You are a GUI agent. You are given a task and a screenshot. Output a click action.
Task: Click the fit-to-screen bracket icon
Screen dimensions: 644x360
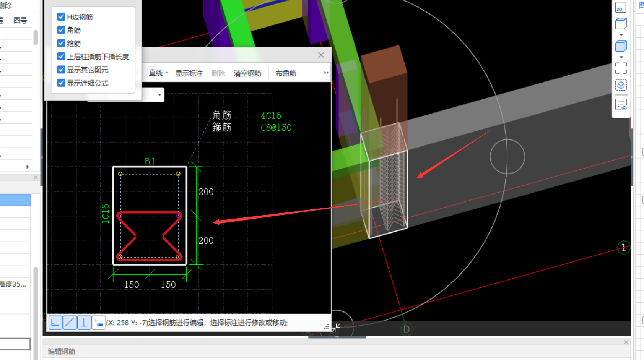(621, 68)
